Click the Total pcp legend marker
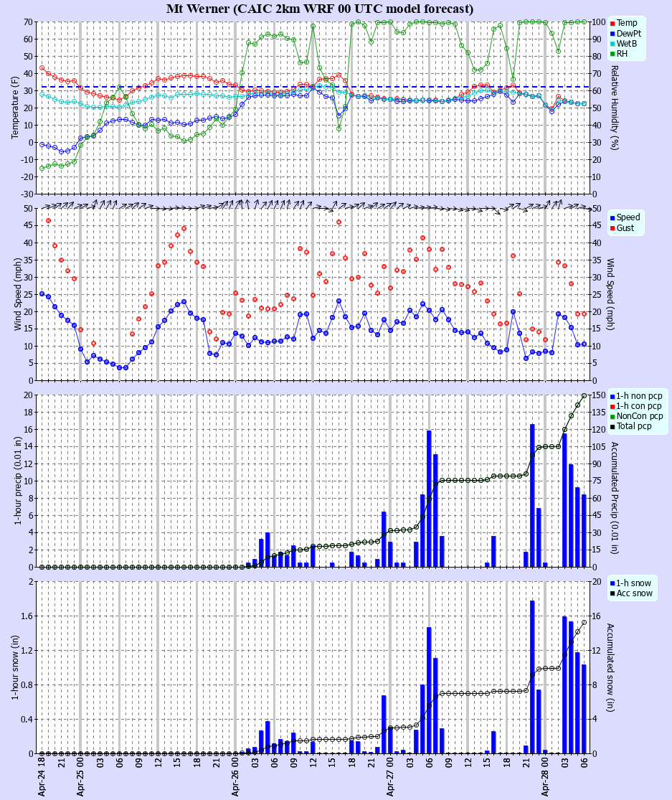The width and height of the screenshot is (672, 800). click(611, 426)
